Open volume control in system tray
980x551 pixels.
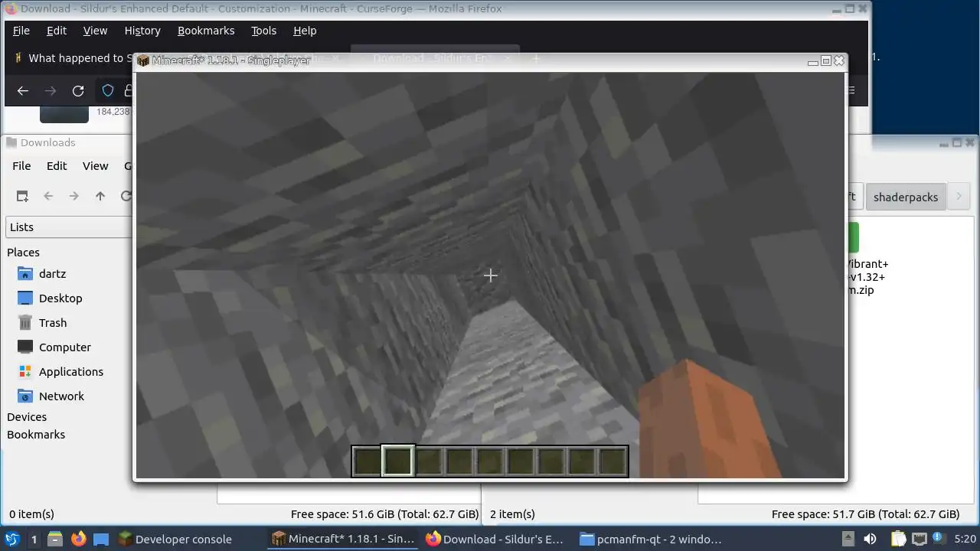871,539
